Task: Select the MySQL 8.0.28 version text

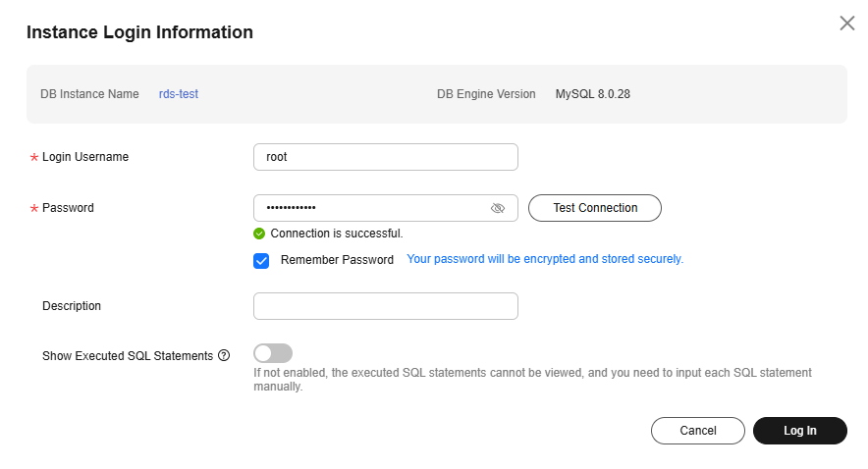Action: tap(592, 94)
